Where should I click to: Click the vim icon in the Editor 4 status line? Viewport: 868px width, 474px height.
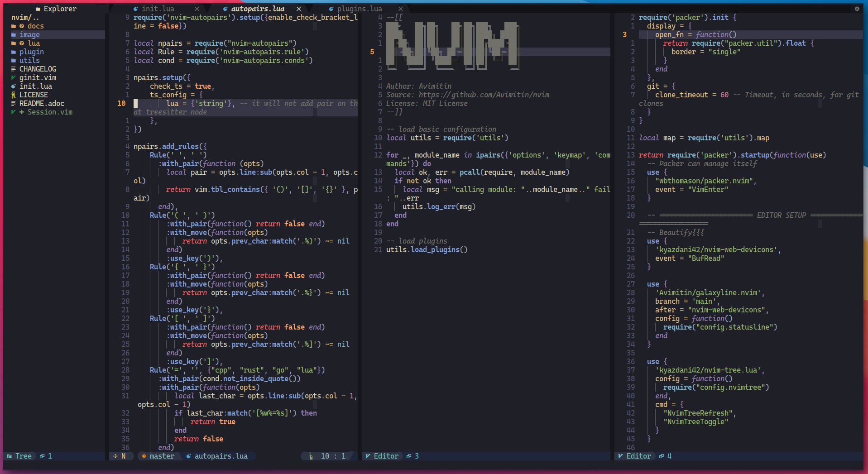point(621,456)
